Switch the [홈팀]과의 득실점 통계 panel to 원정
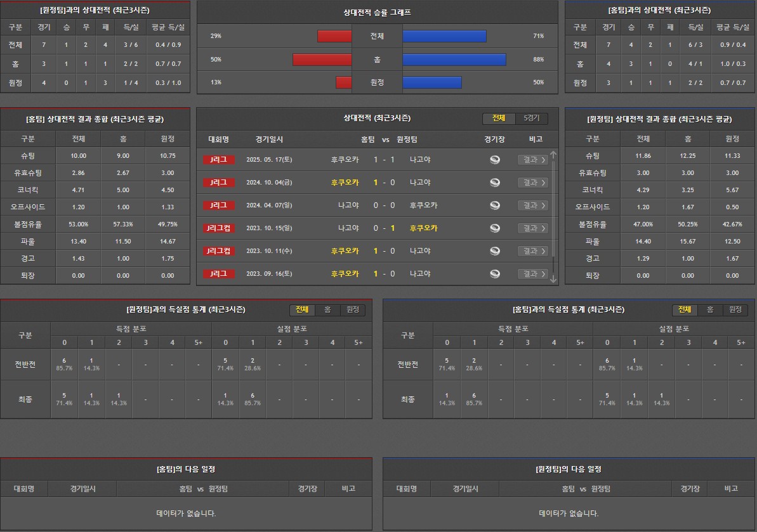The height and width of the screenshot is (532, 757). [x=735, y=310]
